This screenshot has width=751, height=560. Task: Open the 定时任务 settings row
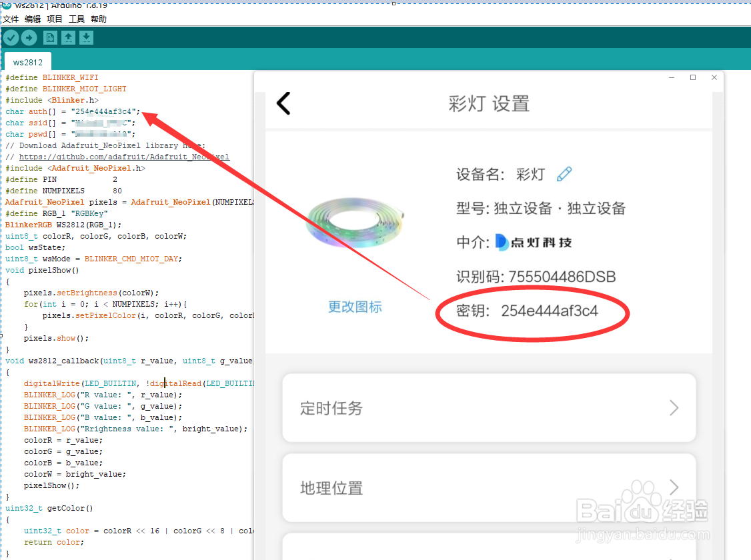pos(489,408)
